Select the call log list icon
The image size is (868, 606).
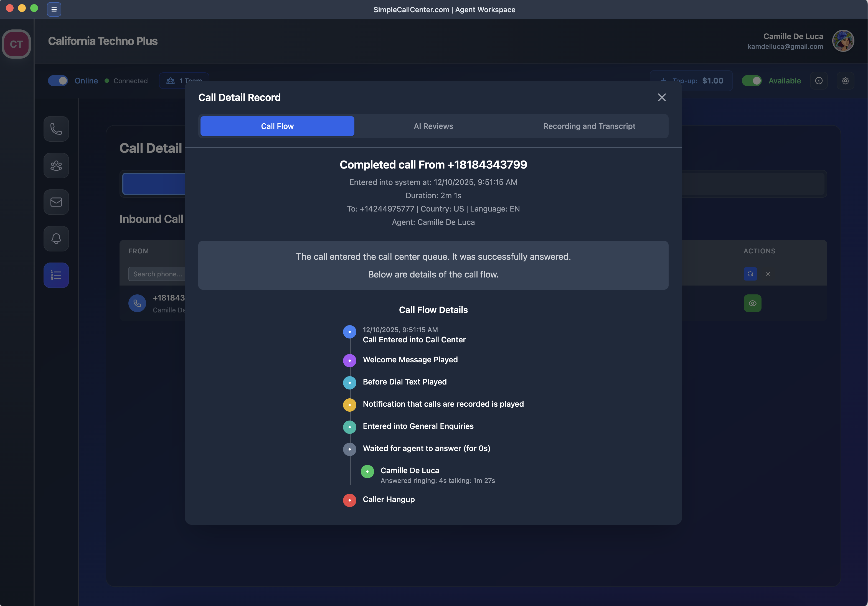pyautogui.click(x=56, y=275)
